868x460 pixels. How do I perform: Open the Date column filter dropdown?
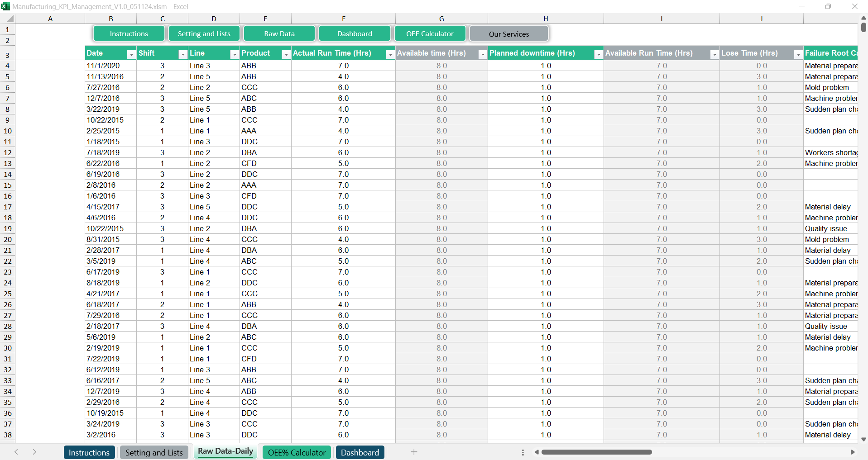(x=131, y=54)
